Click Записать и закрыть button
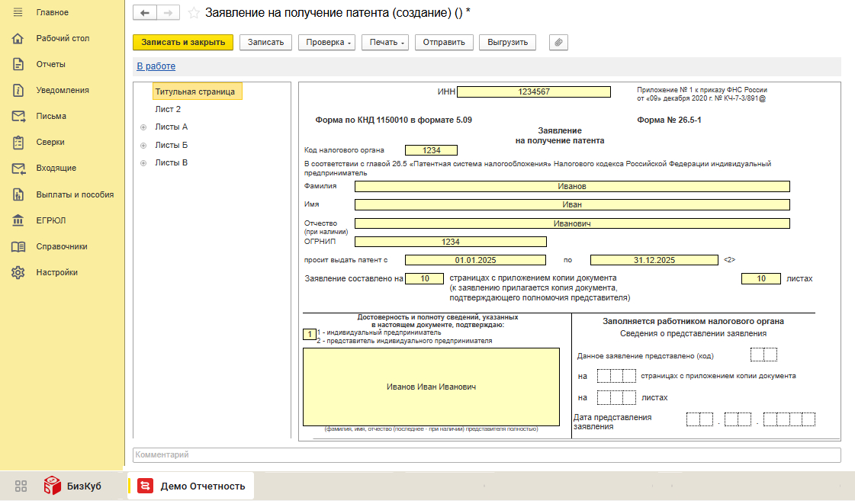Viewport: 855px width, 504px height. pyautogui.click(x=183, y=42)
